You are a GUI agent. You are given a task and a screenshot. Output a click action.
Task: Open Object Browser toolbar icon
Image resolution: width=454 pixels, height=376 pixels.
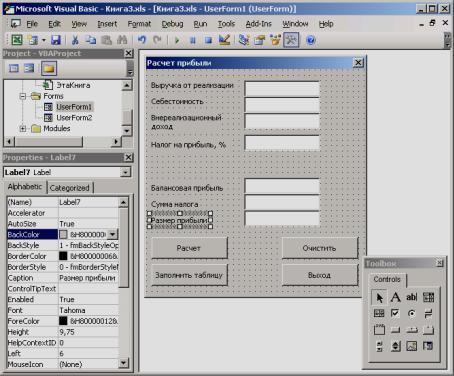point(275,40)
